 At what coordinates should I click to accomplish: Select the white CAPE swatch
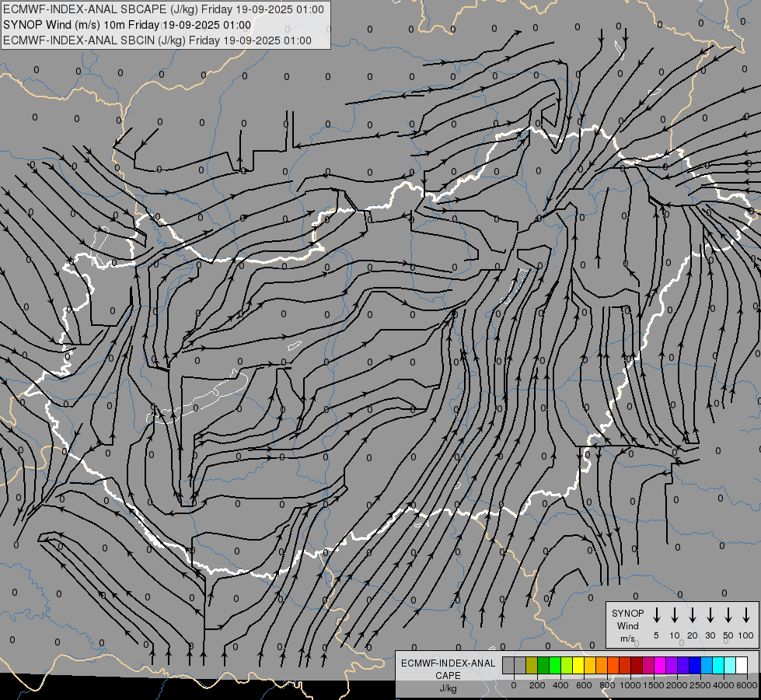(x=741, y=665)
